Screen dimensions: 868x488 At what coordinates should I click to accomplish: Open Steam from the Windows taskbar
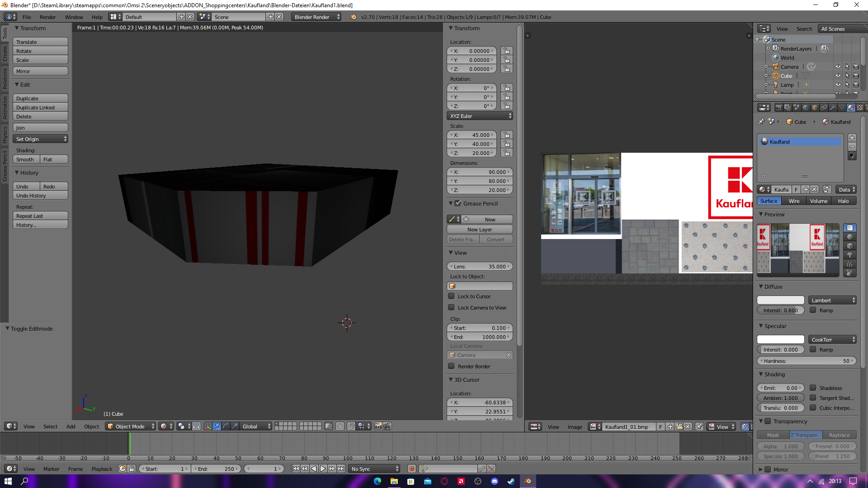pos(511,481)
